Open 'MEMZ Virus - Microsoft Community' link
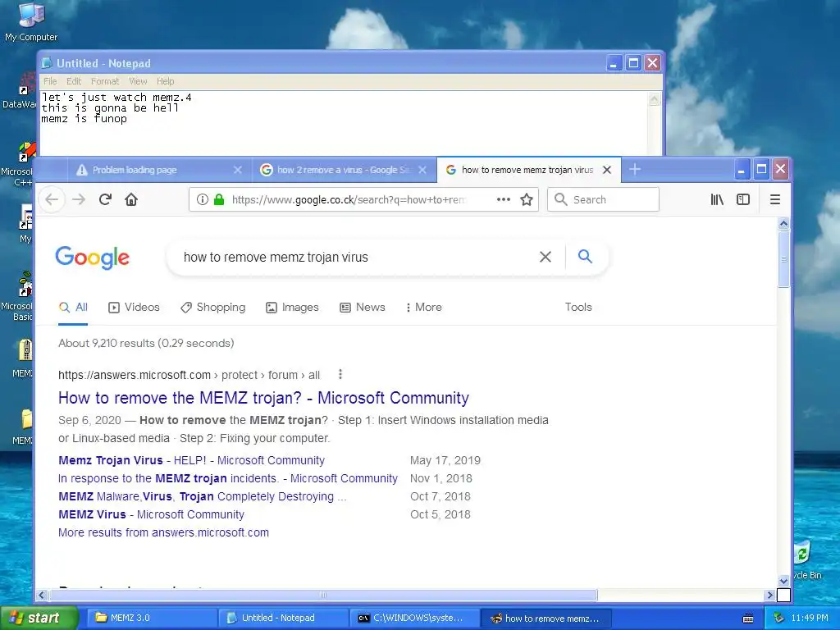The width and height of the screenshot is (840, 630). pos(152,514)
